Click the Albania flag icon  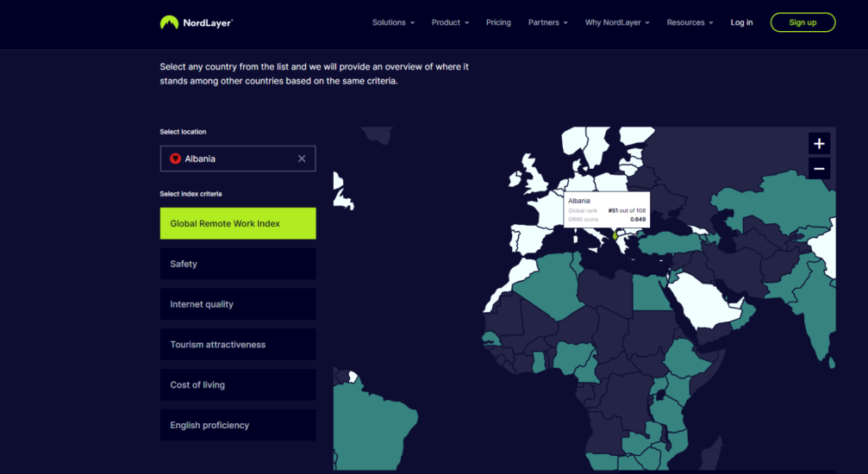[175, 159]
